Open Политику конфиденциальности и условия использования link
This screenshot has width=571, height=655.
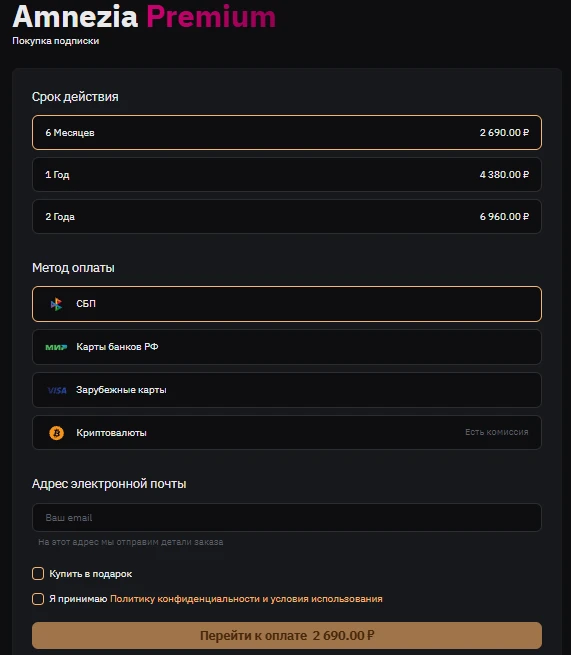pyautogui.click(x=246, y=599)
